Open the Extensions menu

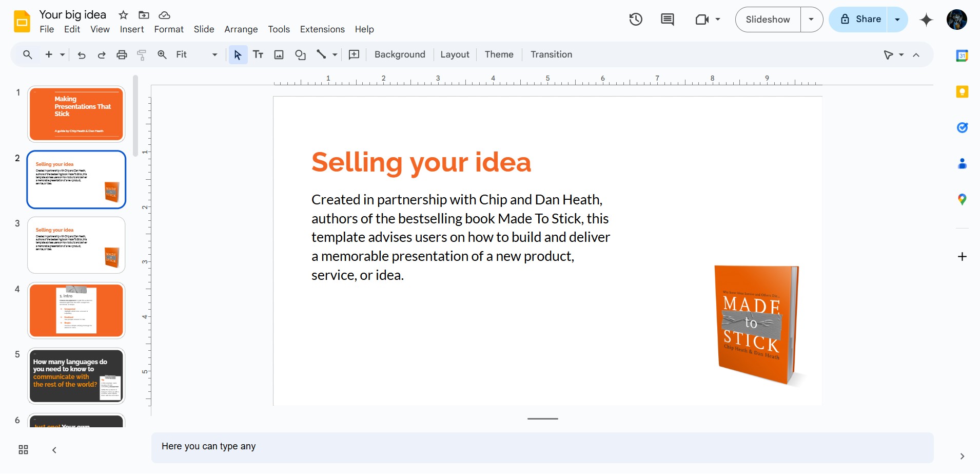coord(322,29)
